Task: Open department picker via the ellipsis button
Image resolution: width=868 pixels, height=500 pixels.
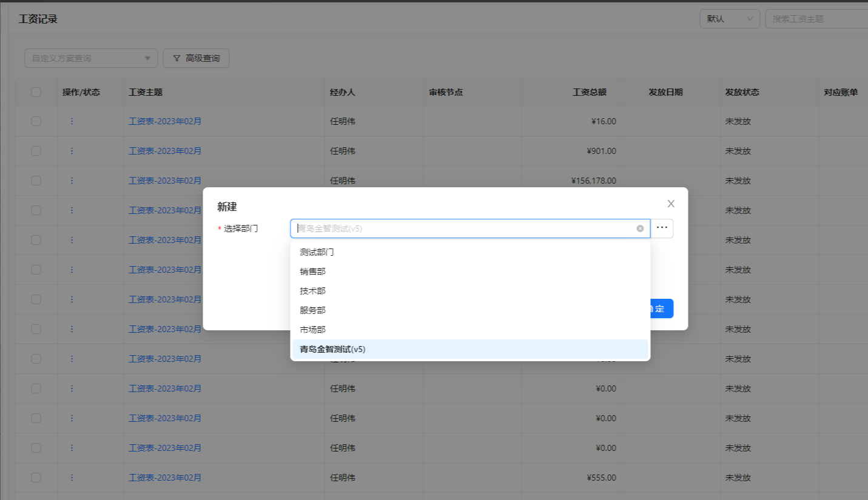Action: coord(662,228)
